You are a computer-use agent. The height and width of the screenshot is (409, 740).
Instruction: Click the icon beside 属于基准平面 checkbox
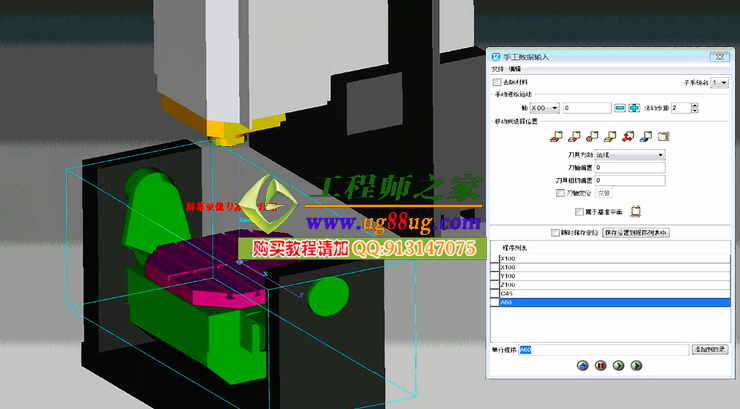coord(635,211)
